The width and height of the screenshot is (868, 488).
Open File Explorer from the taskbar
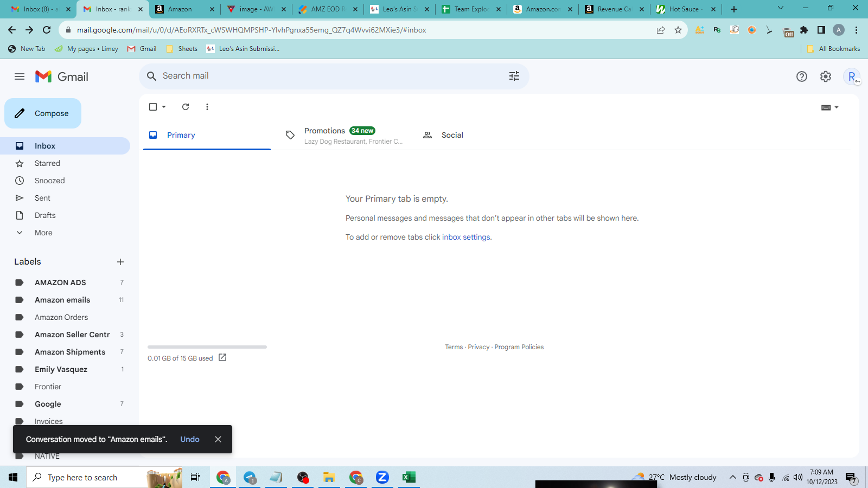pos(329,477)
